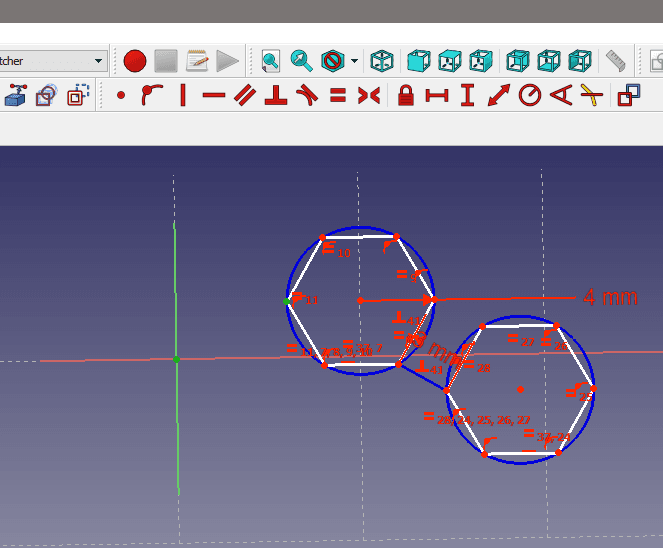Image resolution: width=663 pixels, height=548 pixels.
Task: Click the stop macro recording square
Action: pyautogui.click(x=166, y=61)
